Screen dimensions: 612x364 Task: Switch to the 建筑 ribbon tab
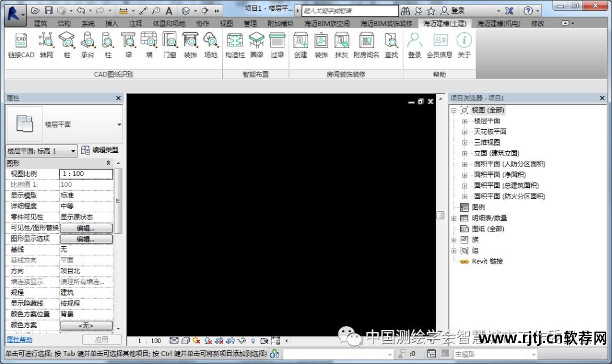pyautogui.click(x=40, y=23)
